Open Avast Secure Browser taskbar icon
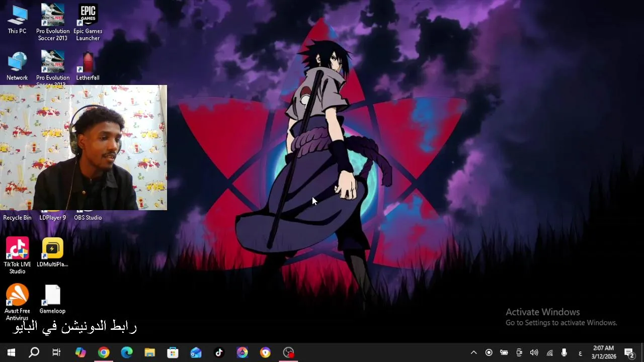Screen dimensions: 644x362 pyautogui.click(x=266, y=352)
